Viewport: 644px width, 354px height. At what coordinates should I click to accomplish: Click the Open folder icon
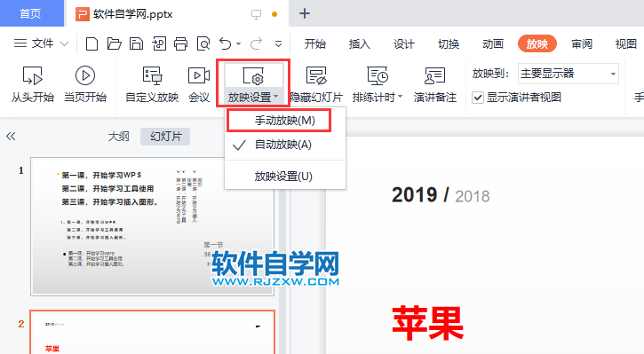tap(114, 43)
